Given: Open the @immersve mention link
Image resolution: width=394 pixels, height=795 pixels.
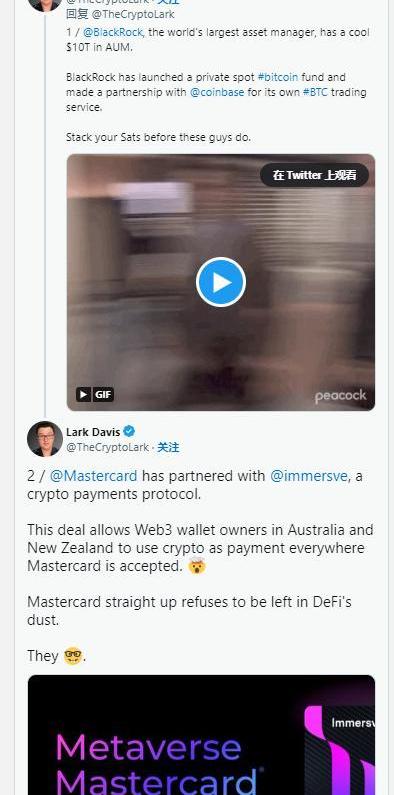Looking at the screenshot, I should [x=309, y=476].
